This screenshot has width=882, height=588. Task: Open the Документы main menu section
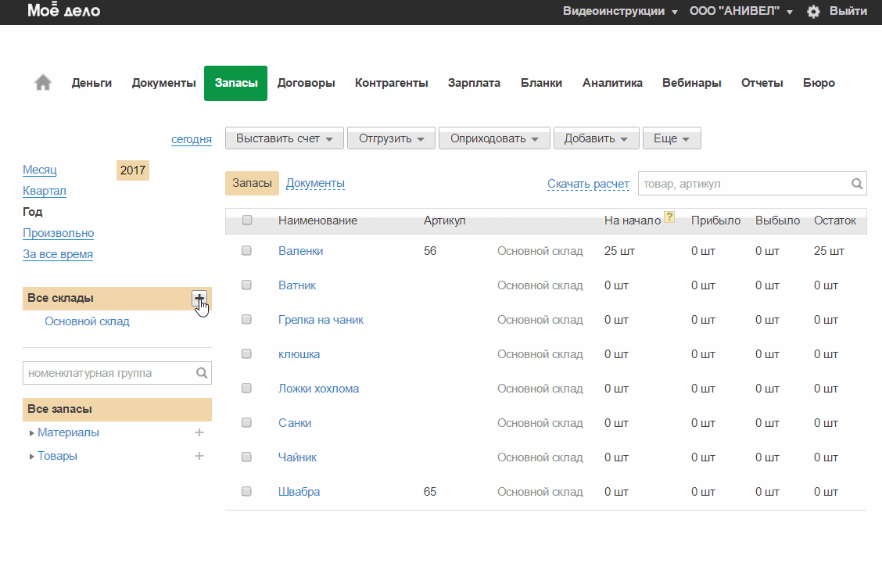[163, 83]
